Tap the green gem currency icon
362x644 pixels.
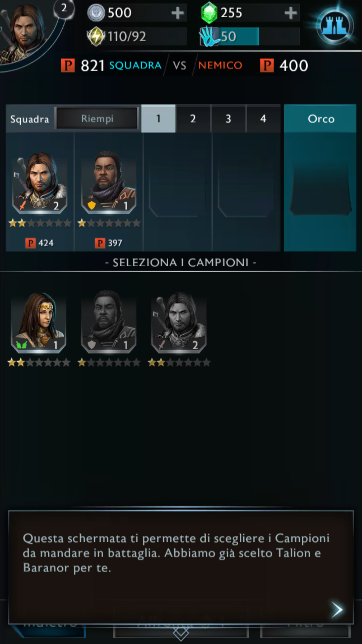[209, 13]
